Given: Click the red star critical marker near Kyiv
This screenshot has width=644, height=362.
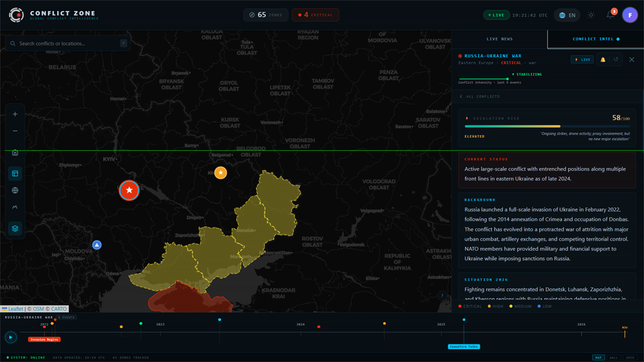Looking at the screenshot, I should point(129,190).
